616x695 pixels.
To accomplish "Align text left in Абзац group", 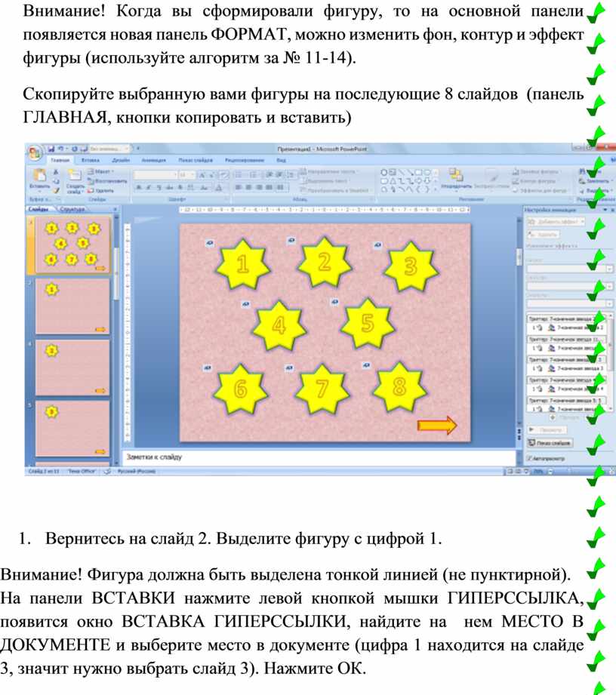I will [x=239, y=187].
